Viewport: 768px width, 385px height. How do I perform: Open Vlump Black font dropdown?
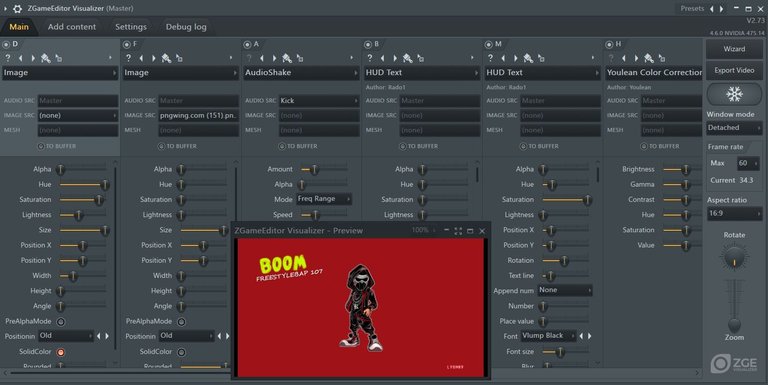(x=549, y=336)
